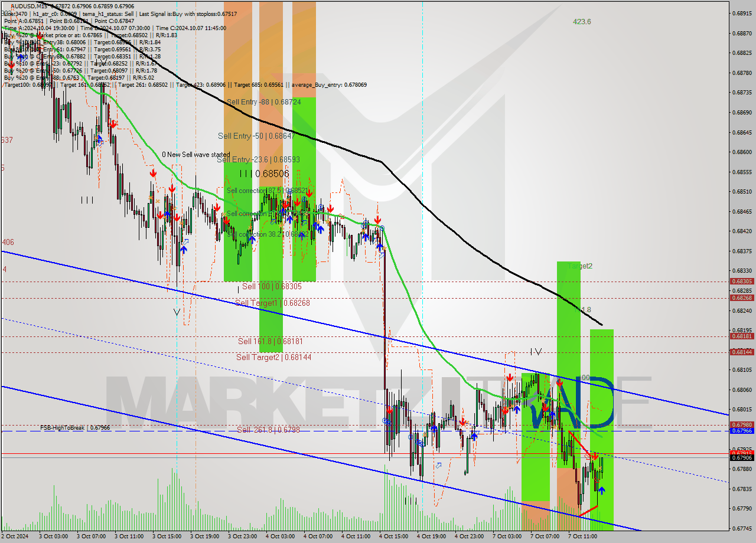Click the '3 Oct 15:00' time label

click(166, 537)
